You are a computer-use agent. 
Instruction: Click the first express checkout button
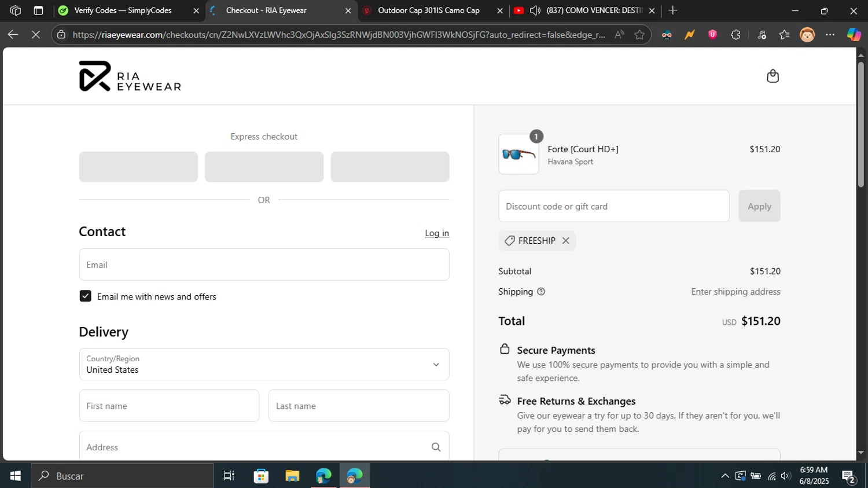pyautogui.click(x=138, y=167)
